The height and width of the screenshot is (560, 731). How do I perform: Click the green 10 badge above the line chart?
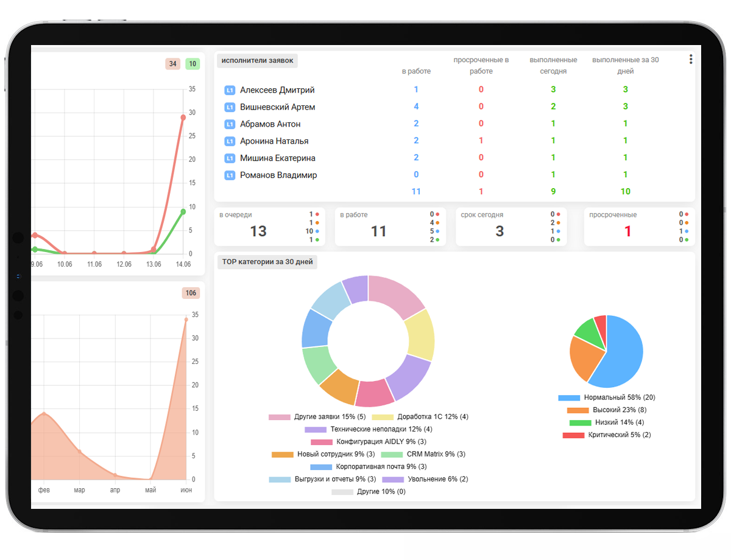pos(192,64)
